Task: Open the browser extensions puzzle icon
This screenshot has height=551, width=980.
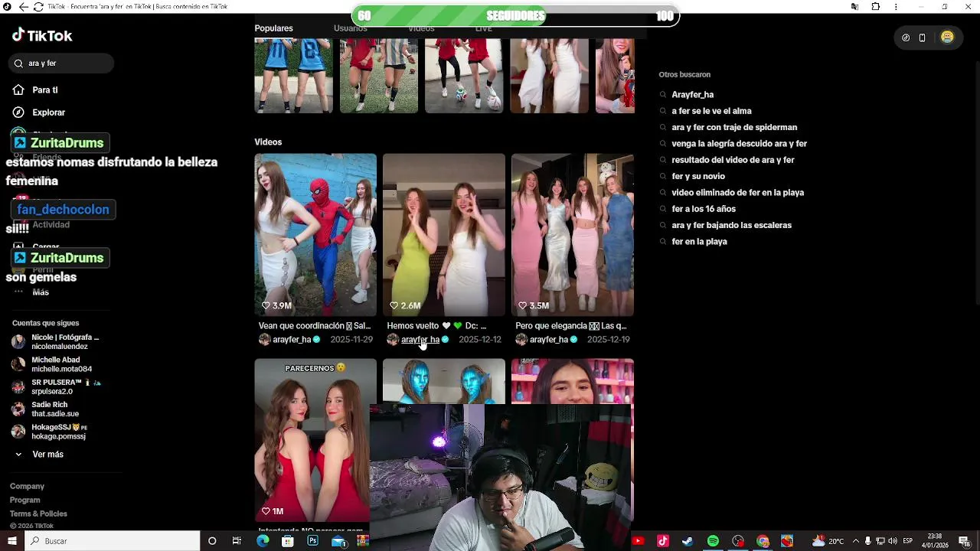Action: [x=876, y=7]
